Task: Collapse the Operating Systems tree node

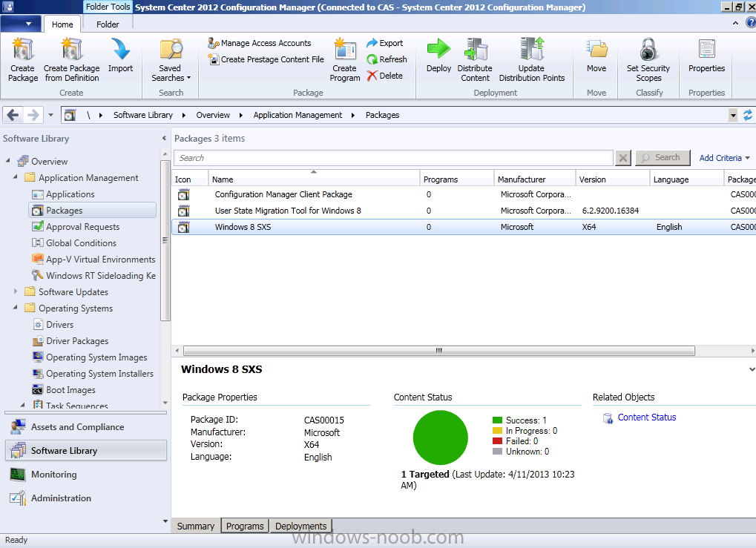Action: (16, 307)
